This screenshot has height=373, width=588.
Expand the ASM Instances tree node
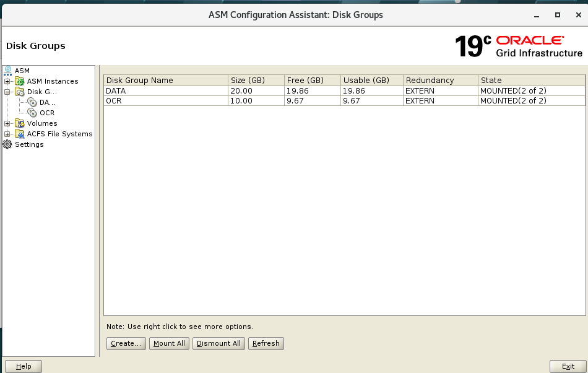(x=7, y=81)
